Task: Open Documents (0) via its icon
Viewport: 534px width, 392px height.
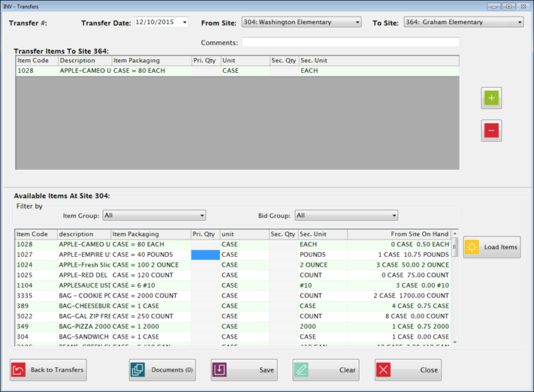Action: pos(137,369)
